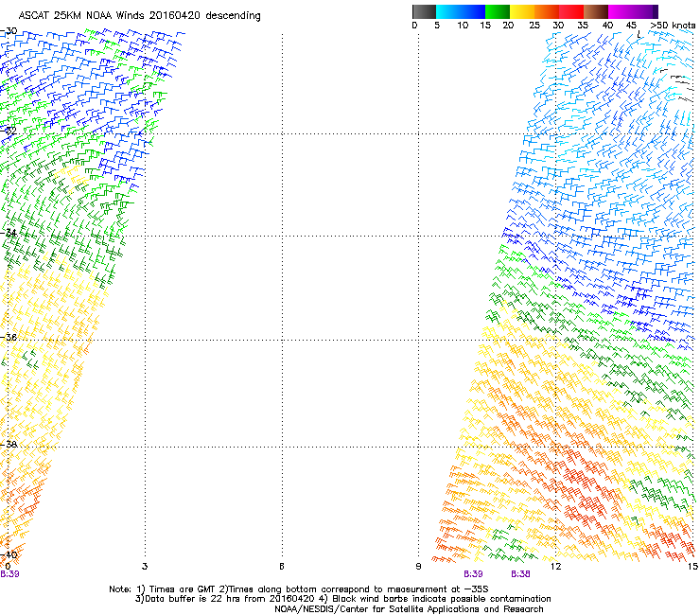Click the purple 8:38 swath timestamp
700x615 pixels.
520,574
